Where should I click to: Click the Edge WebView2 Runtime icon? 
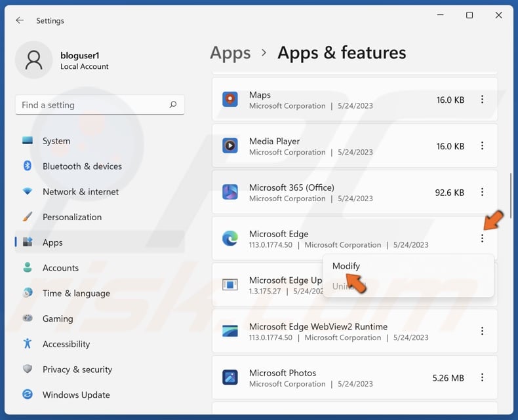[230, 331]
